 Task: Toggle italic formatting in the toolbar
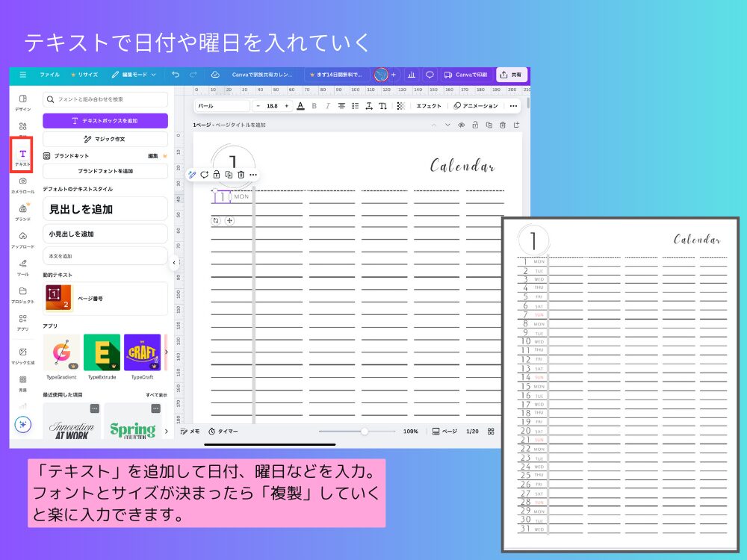pos(327,105)
